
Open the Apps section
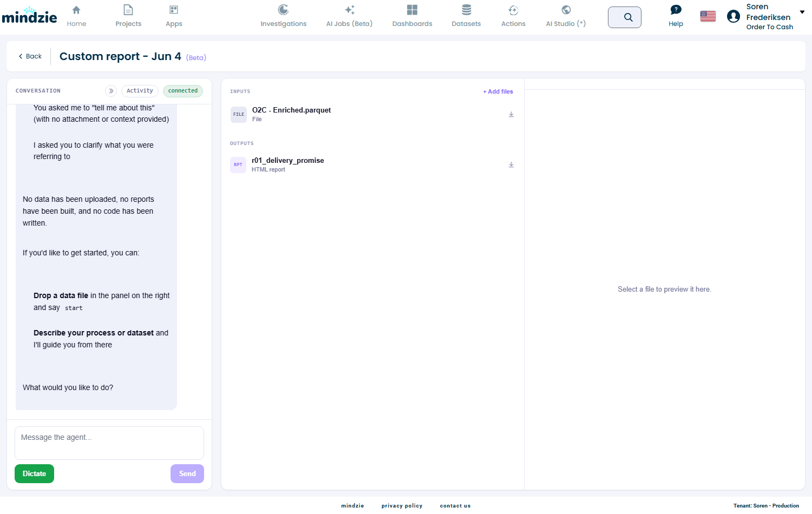(x=174, y=16)
